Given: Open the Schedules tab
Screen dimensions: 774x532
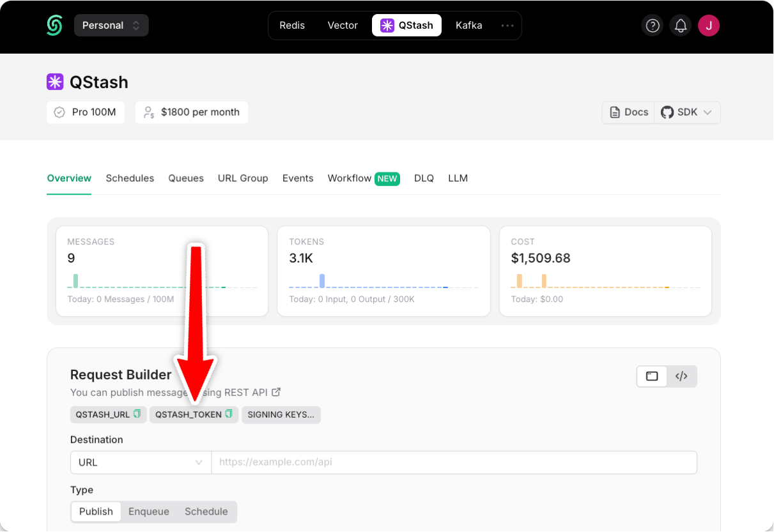Looking at the screenshot, I should [x=130, y=178].
